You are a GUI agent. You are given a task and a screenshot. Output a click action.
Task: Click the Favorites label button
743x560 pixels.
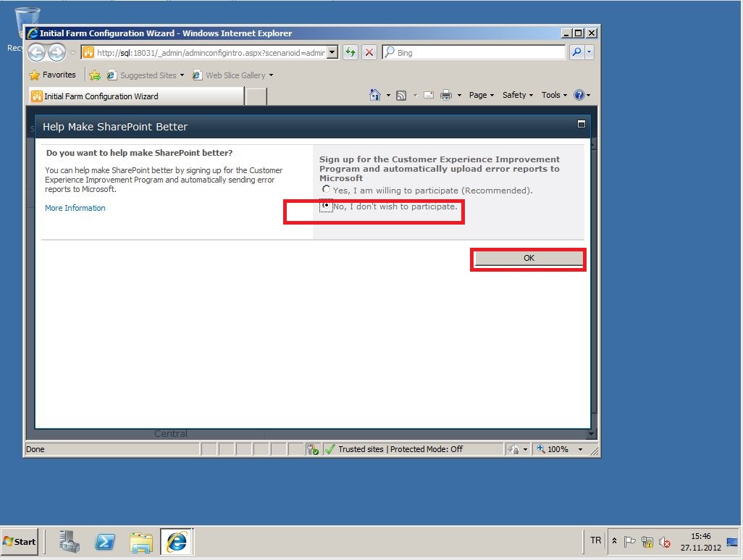tap(59, 75)
